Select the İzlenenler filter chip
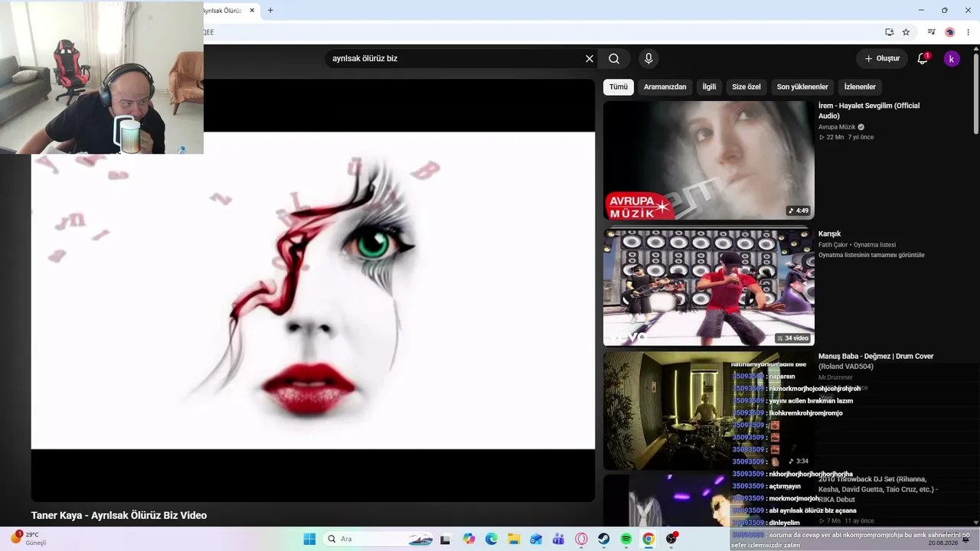 [860, 87]
